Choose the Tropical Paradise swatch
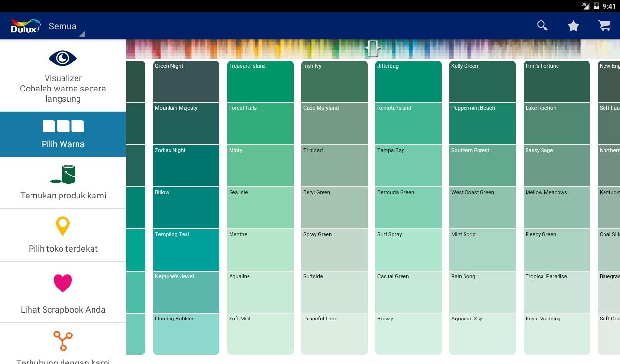Screen dimensions: 620x364 point(557,292)
